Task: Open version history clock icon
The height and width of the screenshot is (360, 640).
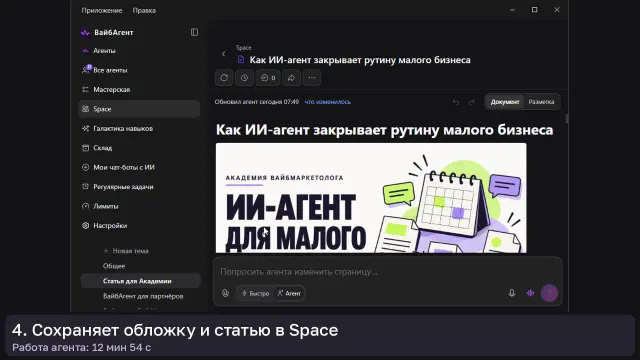Action: [x=244, y=78]
